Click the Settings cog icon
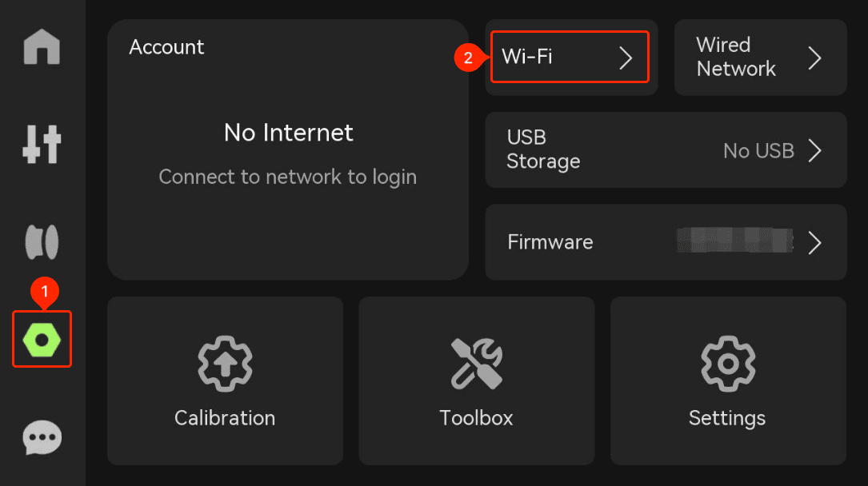The image size is (868, 486). pos(728,364)
